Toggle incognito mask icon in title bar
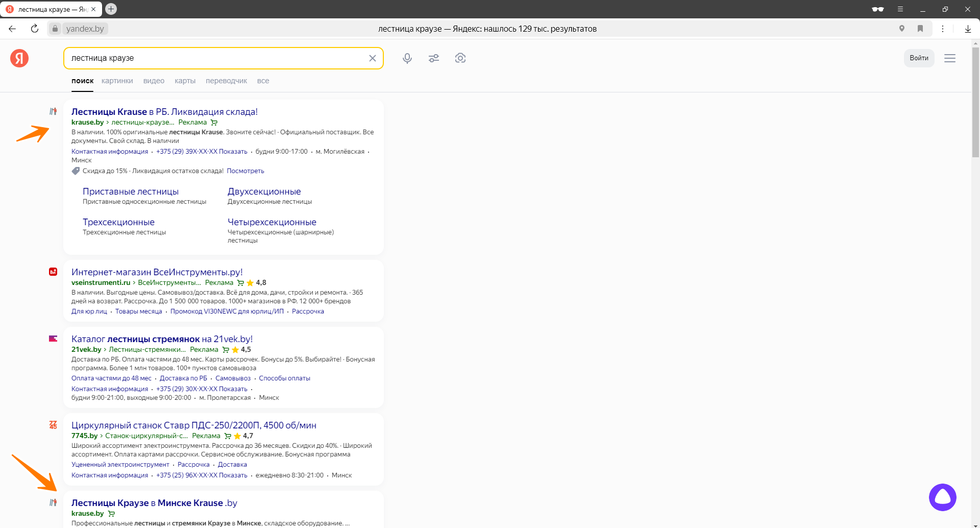Screen dimensions: 980x528 (878, 9)
